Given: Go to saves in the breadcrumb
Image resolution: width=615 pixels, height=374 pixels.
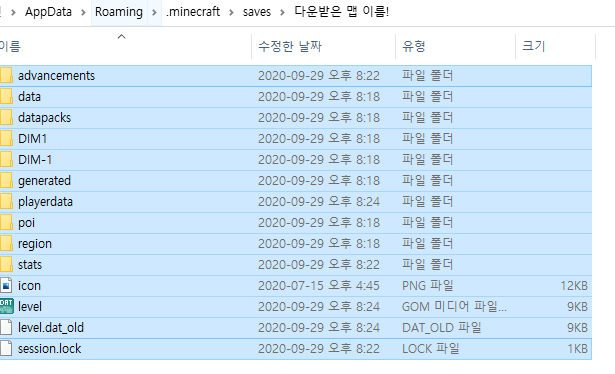Looking at the screenshot, I should click(x=257, y=12).
